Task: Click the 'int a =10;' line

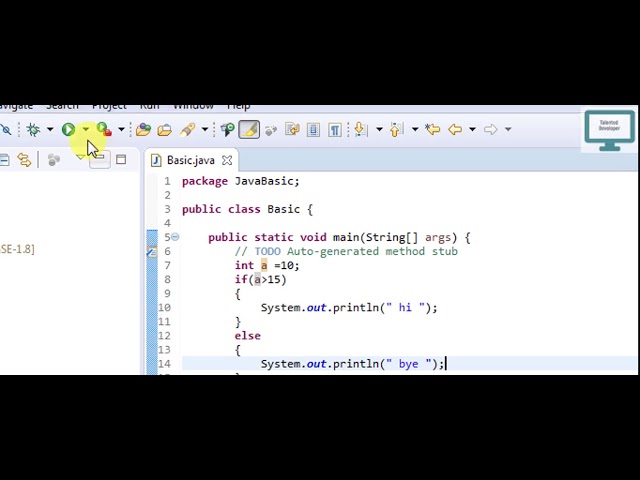Action: point(267,266)
